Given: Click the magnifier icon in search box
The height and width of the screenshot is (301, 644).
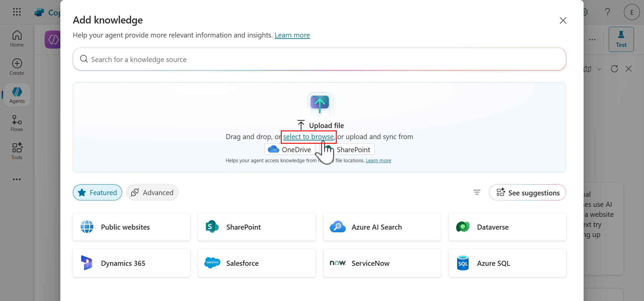Looking at the screenshot, I should (84, 59).
